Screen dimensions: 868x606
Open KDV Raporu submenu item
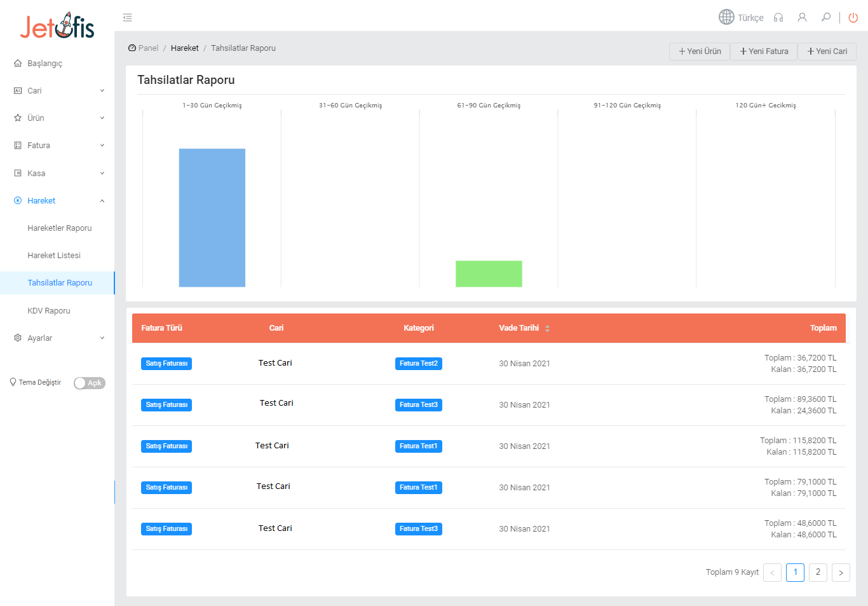(x=49, y=311)
